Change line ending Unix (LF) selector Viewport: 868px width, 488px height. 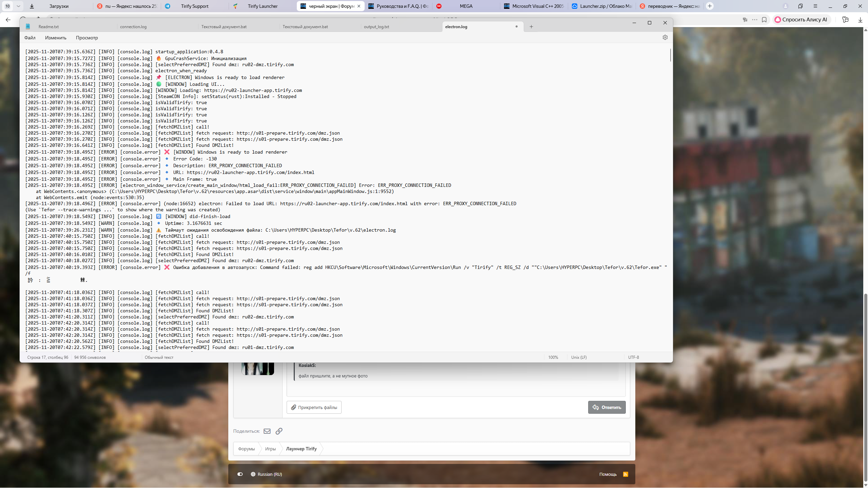(579, 357)
